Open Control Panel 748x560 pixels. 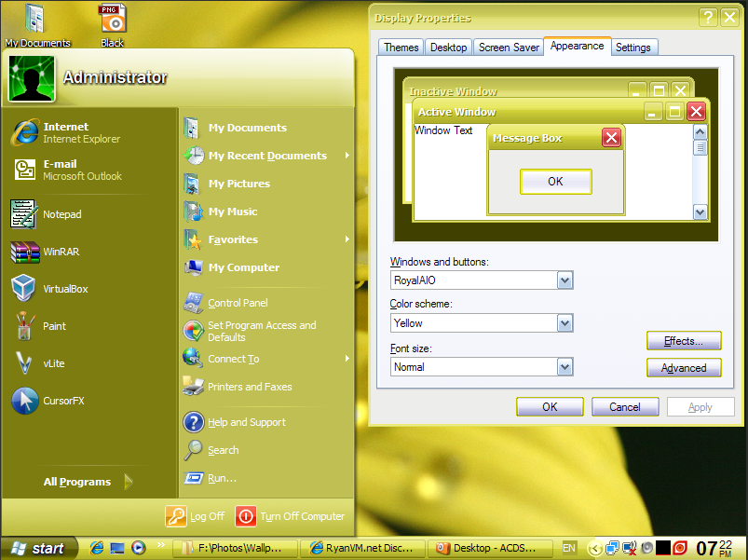pyautogui.click(x=266, y=303)
